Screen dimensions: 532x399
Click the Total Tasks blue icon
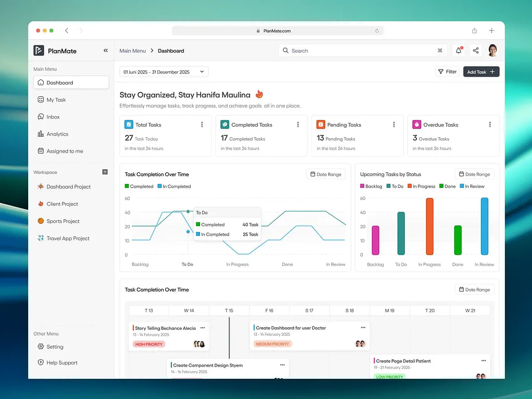click(x=129, y=124)
